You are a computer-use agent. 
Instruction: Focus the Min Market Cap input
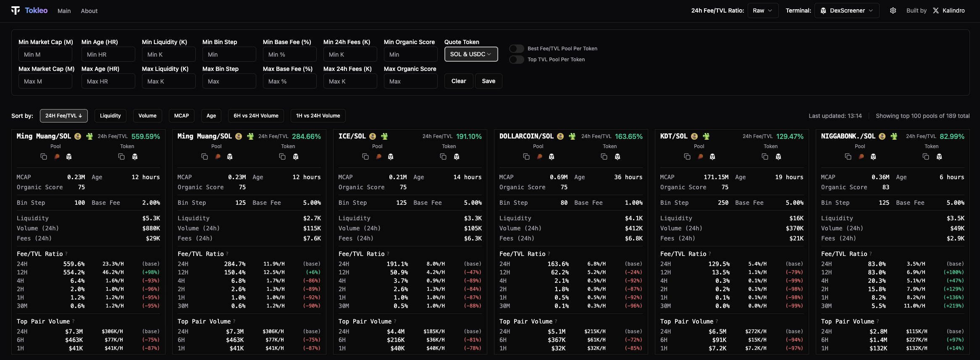coord(45,55)
